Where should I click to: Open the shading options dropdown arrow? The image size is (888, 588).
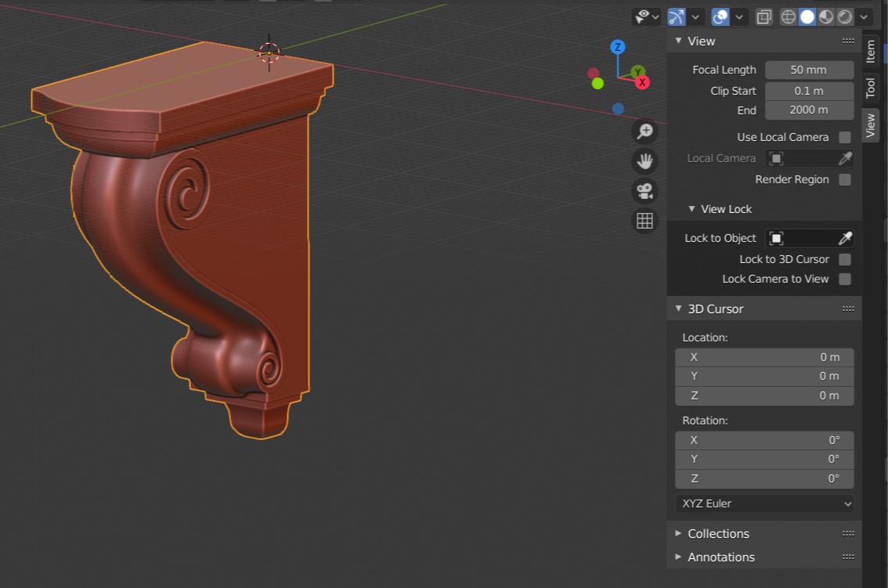click(864, 17)
